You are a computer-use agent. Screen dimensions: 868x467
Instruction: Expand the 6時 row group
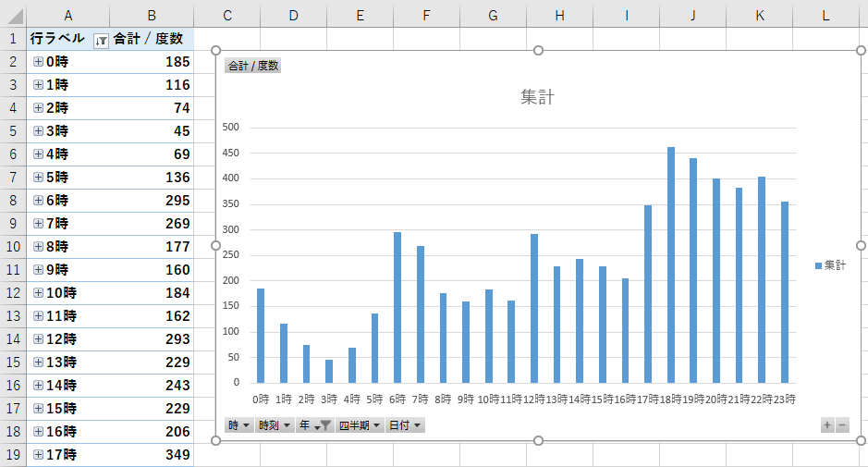tap(38, 201)
